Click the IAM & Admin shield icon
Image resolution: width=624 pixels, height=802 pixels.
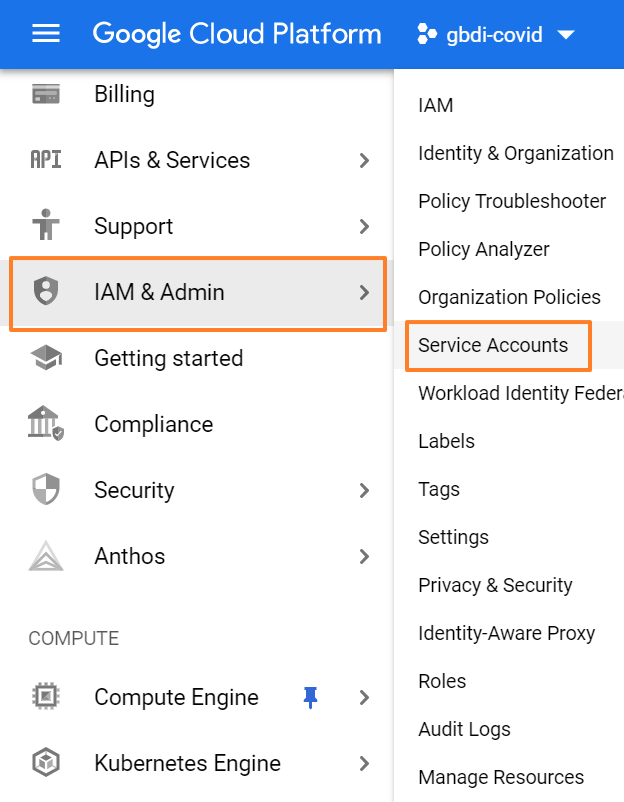click(46, 292)
